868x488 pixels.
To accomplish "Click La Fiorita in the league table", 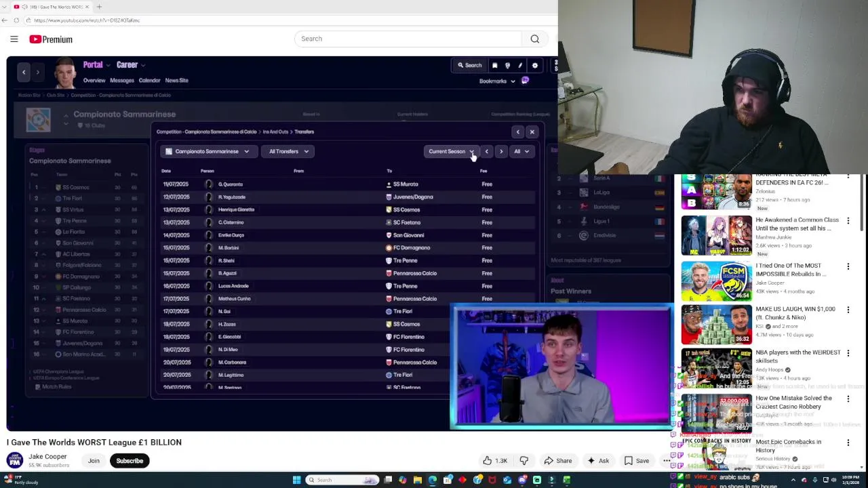I will point(73,232).
